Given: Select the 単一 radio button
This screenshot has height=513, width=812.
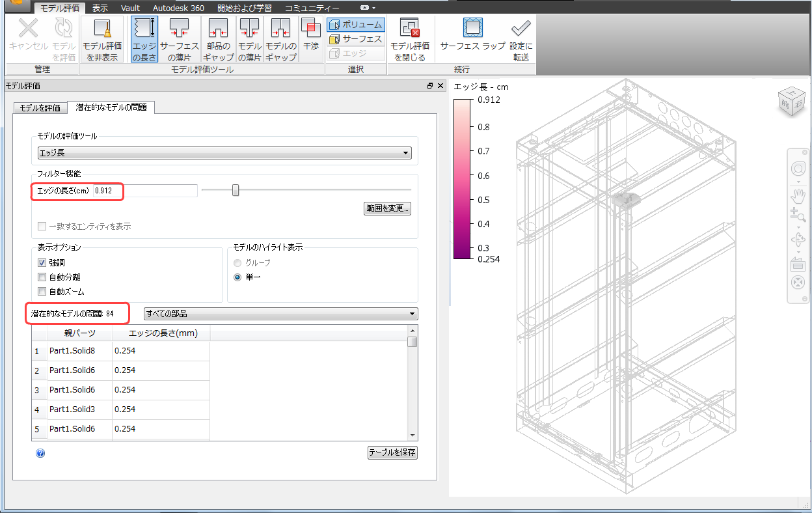Looking at the screenshot, I should 238,277.
